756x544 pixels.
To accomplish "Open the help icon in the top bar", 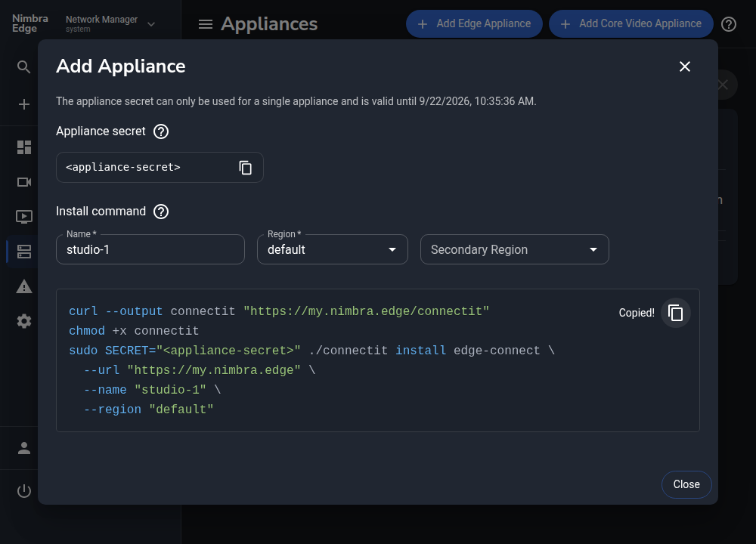I will [x=729, y=24].
